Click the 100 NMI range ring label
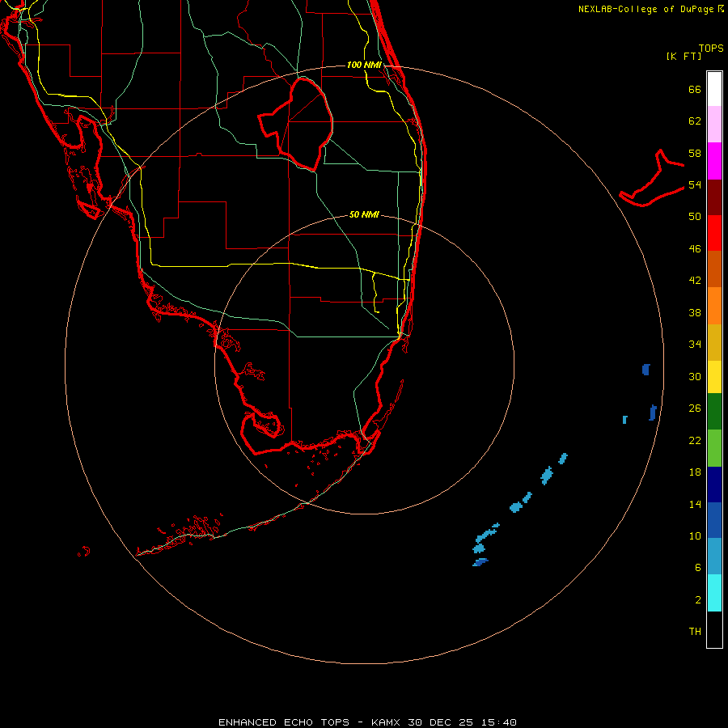This screenshot has height=728, width=728. pyautogui.click(x=364, y=65)
